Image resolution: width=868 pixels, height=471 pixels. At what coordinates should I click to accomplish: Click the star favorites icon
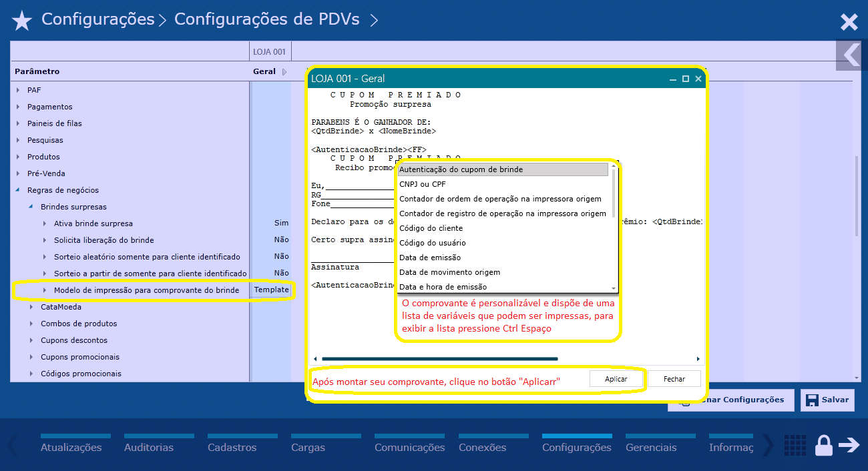point(22,21)
